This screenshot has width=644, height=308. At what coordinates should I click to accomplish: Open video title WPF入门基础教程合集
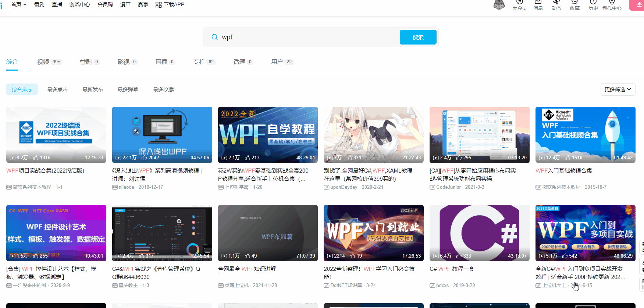(x=564, y=171)
